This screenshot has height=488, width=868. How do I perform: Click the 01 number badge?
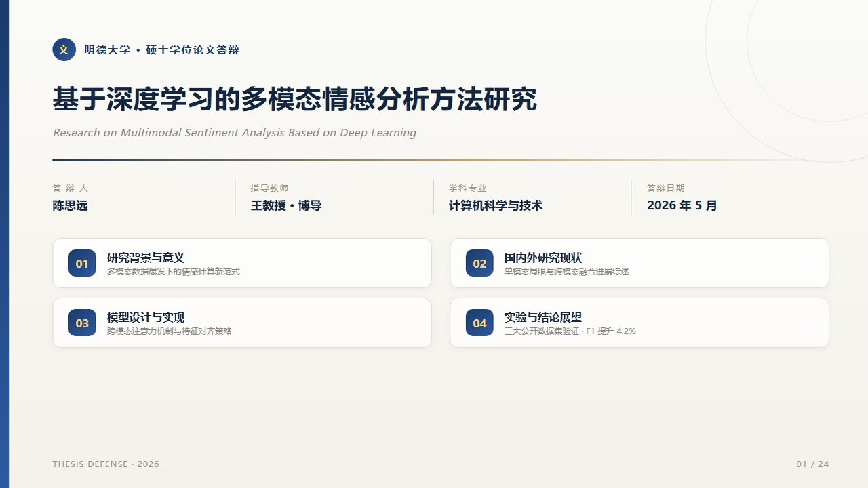pos(82,263)
